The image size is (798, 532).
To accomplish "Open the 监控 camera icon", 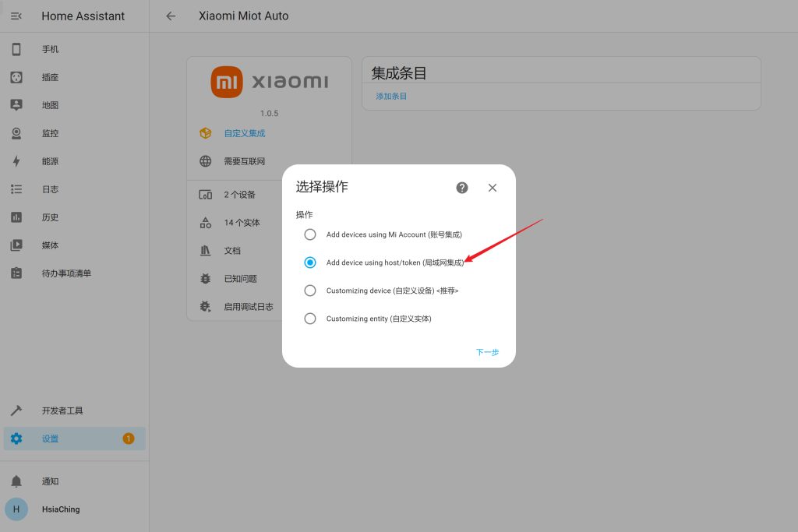I will [16, 133].
